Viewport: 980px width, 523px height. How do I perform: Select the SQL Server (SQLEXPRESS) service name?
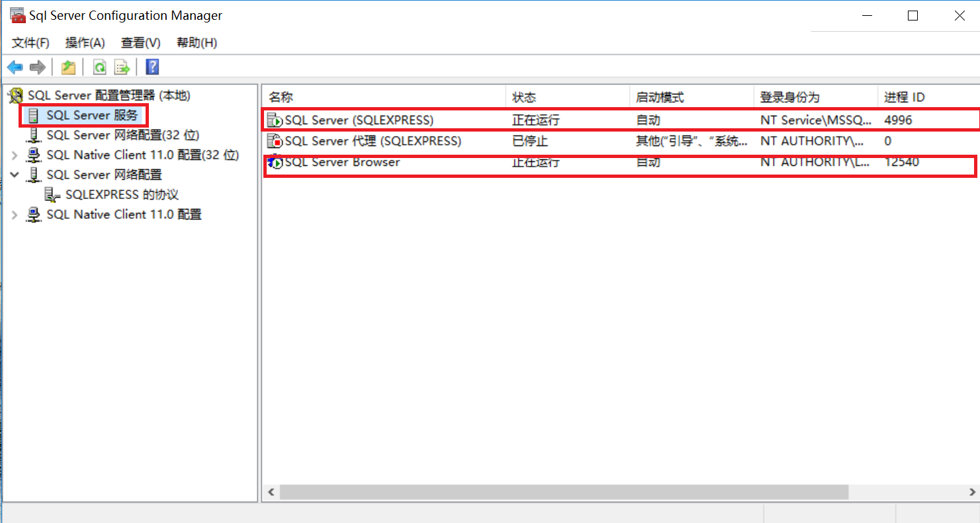[x=359, y=120]
